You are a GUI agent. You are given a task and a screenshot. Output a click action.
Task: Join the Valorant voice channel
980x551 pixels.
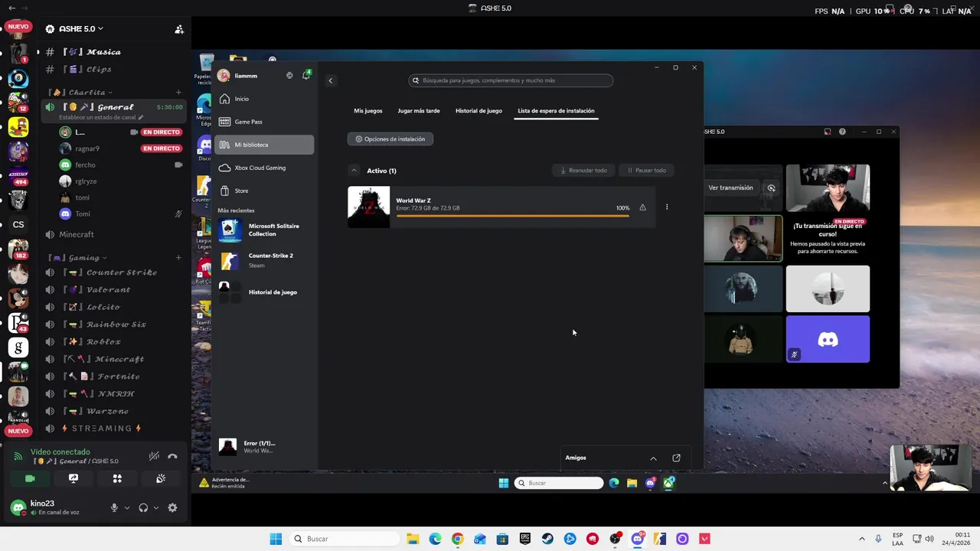(115, 290)
